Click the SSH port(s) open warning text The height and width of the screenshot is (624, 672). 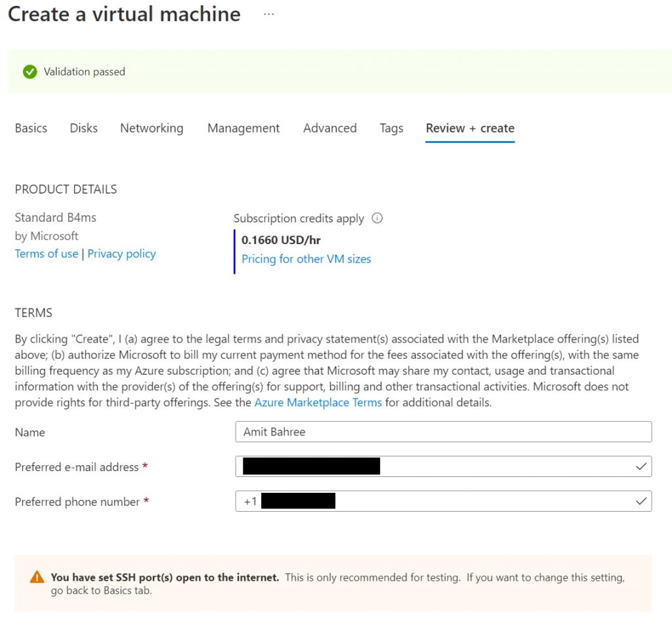point(338,583)
